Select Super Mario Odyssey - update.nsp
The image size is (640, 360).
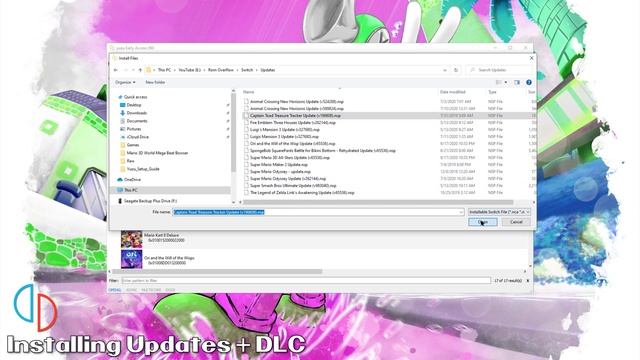pyautogui.click(x=280, y=172)
